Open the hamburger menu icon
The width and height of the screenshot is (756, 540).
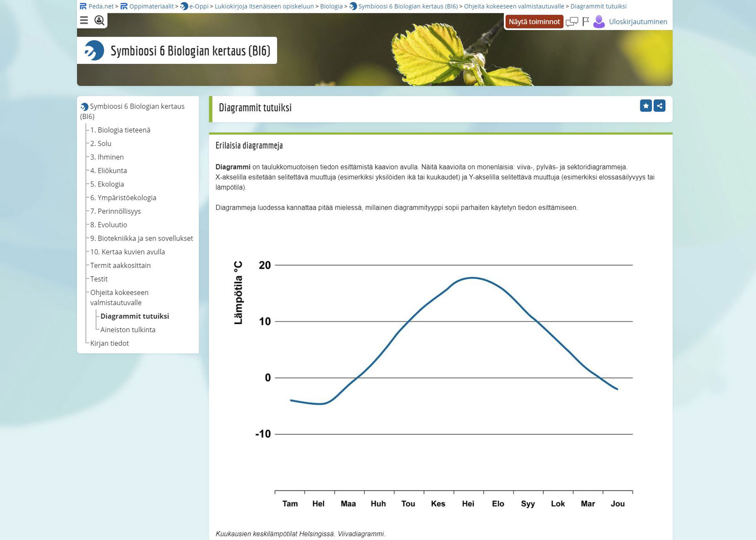[x=84, y=20]
